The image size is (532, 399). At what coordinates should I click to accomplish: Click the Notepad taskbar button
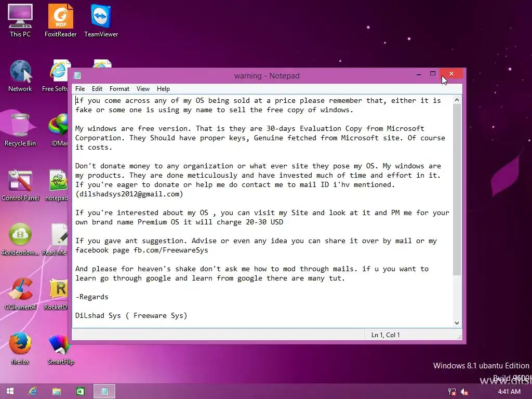104,391
